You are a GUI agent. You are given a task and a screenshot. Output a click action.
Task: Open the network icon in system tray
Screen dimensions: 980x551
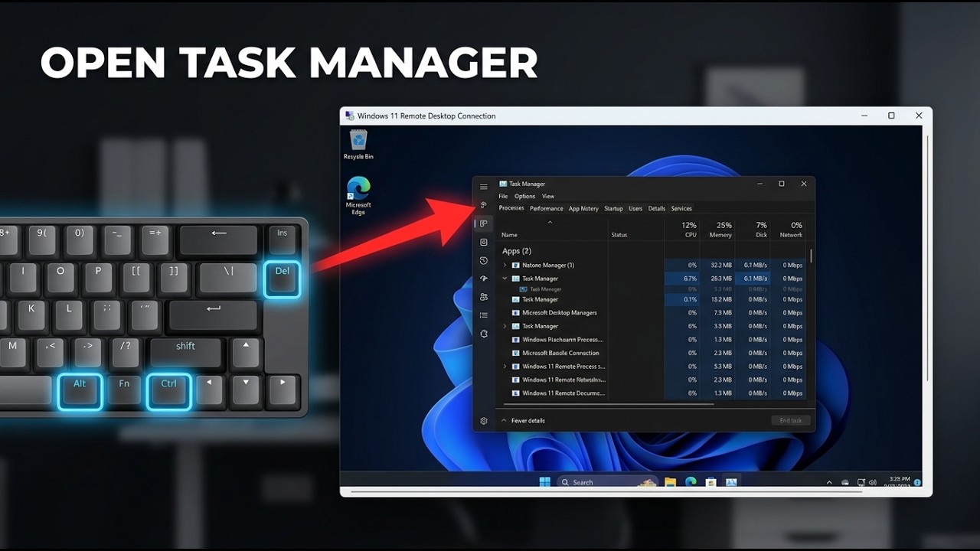tap(861, 483)
